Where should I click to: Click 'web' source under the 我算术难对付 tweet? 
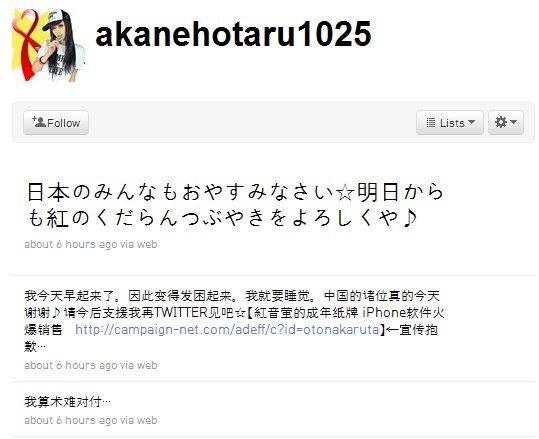point(147,420)
